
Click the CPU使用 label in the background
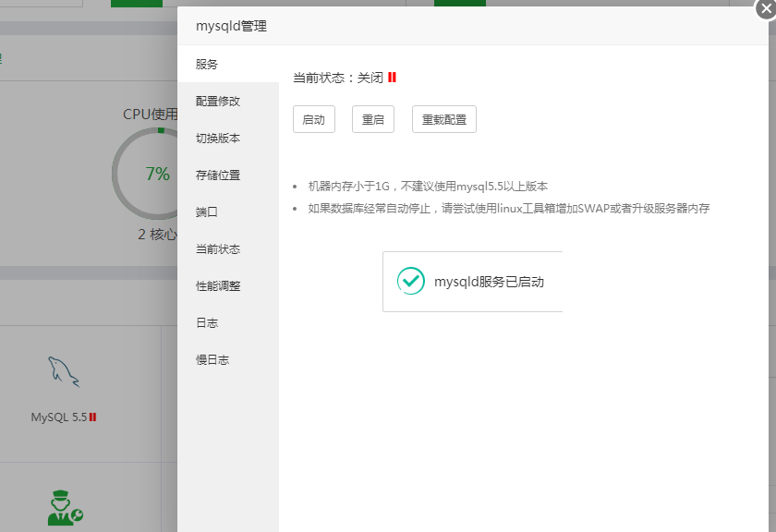tap(150, 114)
